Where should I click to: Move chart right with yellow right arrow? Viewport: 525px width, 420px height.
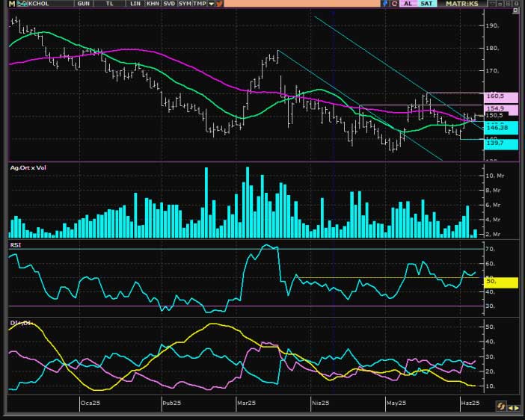pyautogui.click(x=517, y=407)
